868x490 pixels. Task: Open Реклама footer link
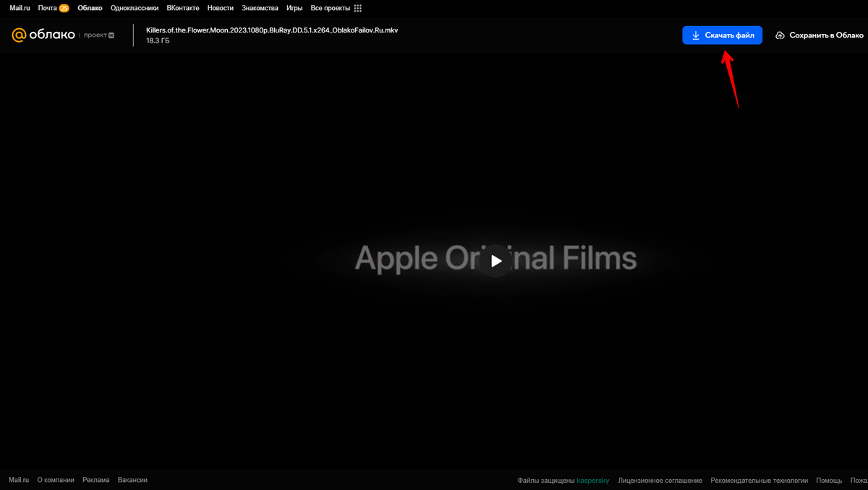pyautogui.click(x=96, y=480)
